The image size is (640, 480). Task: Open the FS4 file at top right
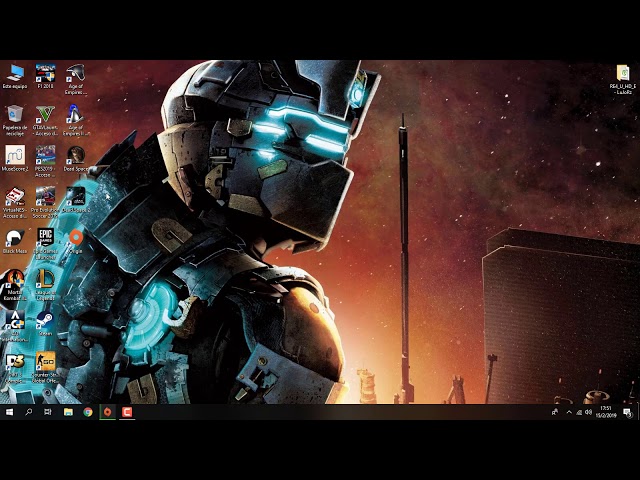coord(623,79)
